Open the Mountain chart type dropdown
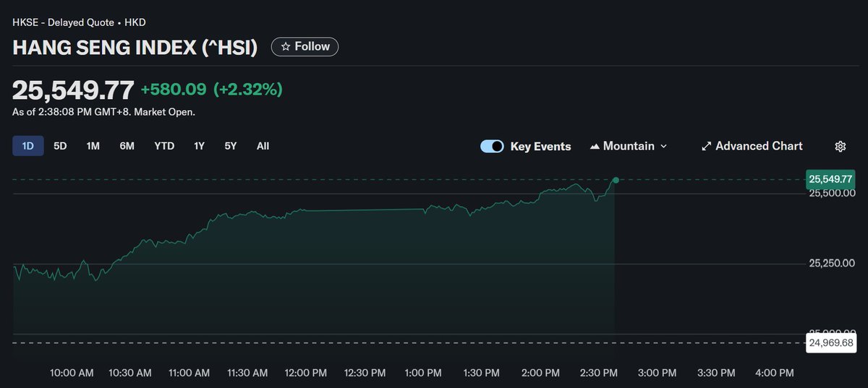This screenshot has height=388, width=868. 629,146
